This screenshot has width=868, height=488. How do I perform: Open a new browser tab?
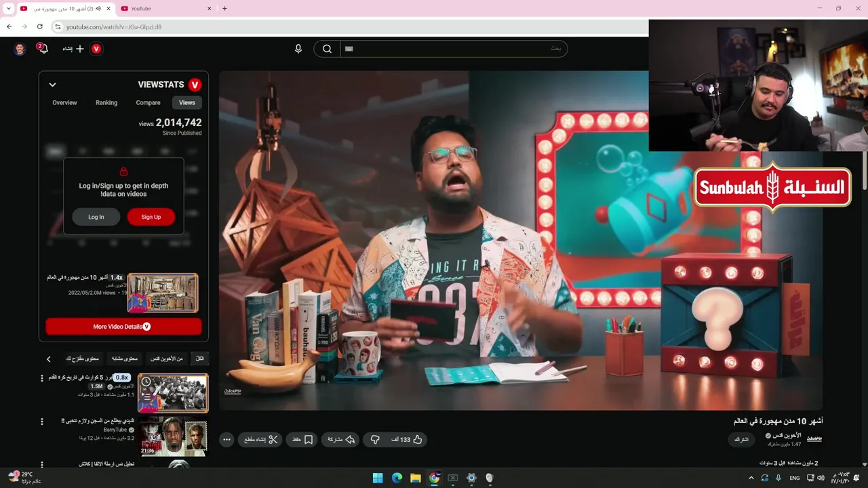click(224, 9)
